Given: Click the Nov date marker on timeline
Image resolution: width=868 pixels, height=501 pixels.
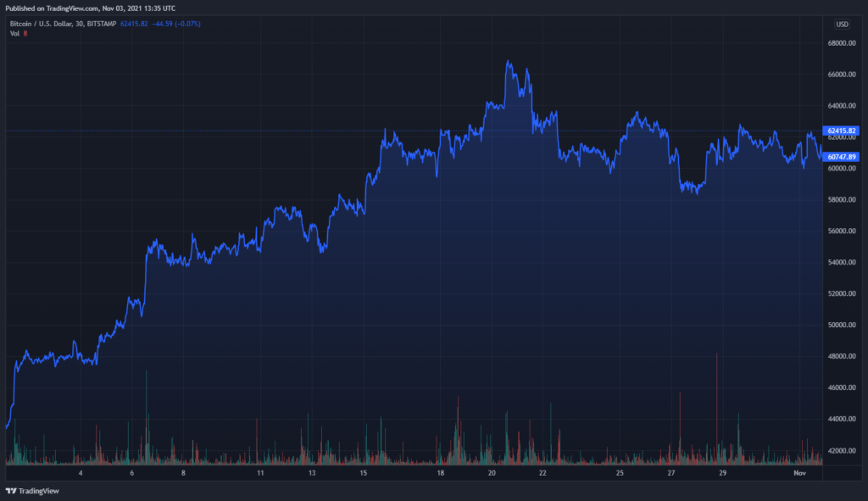Looking at the screenshot, I should (799, 473).
